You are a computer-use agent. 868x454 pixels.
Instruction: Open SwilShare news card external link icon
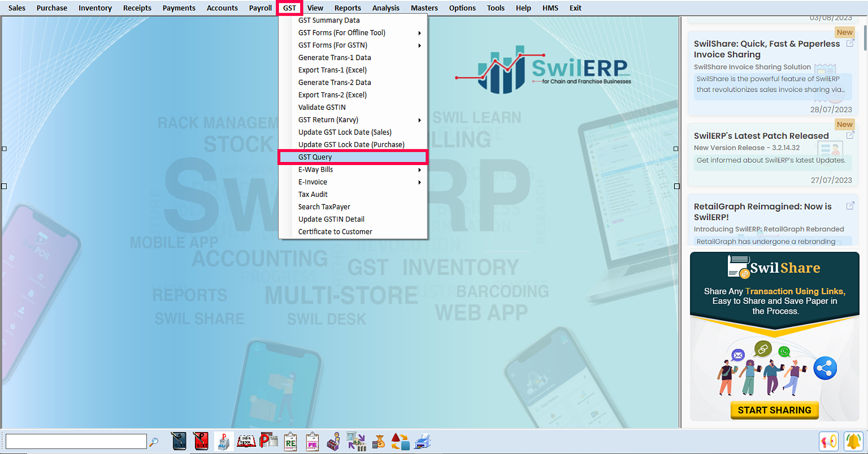[850, 43]
